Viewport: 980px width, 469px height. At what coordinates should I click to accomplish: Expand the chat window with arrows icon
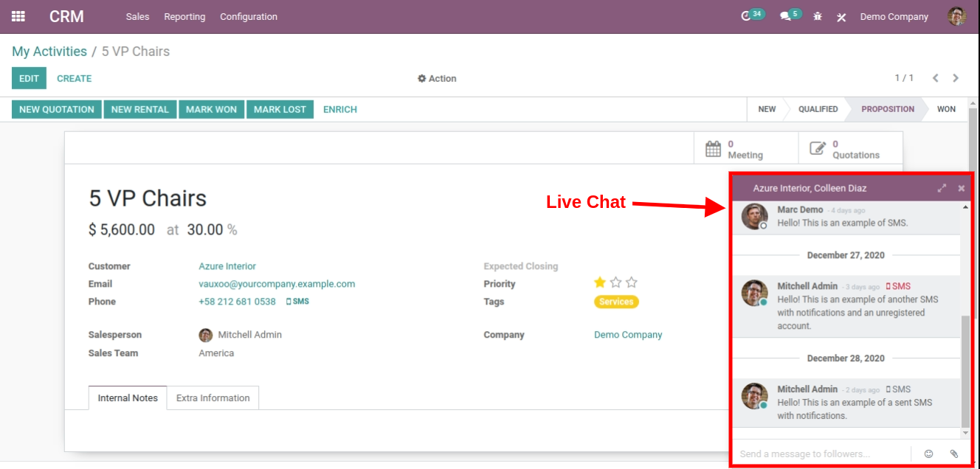tap(942, 188)
